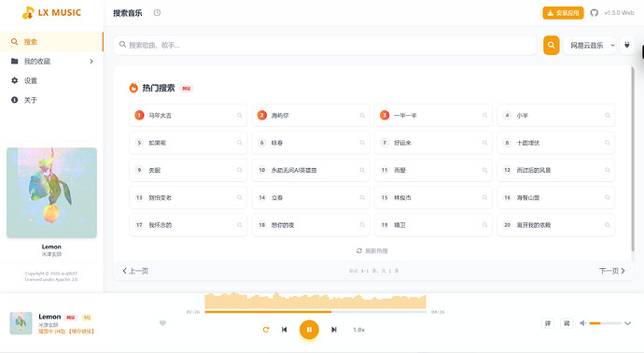This screenshot has height=353, width=644.
Task: Click the magnifier on hot search card 11
Action: [x=484, y=170]
